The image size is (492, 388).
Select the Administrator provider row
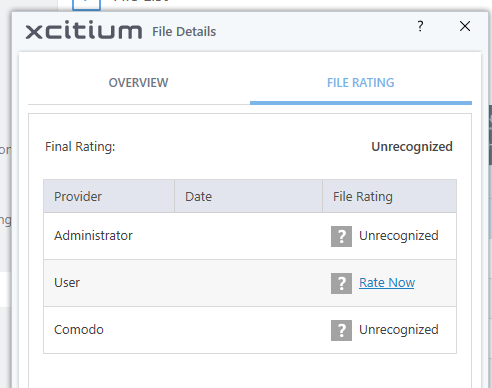click(250, 236)
